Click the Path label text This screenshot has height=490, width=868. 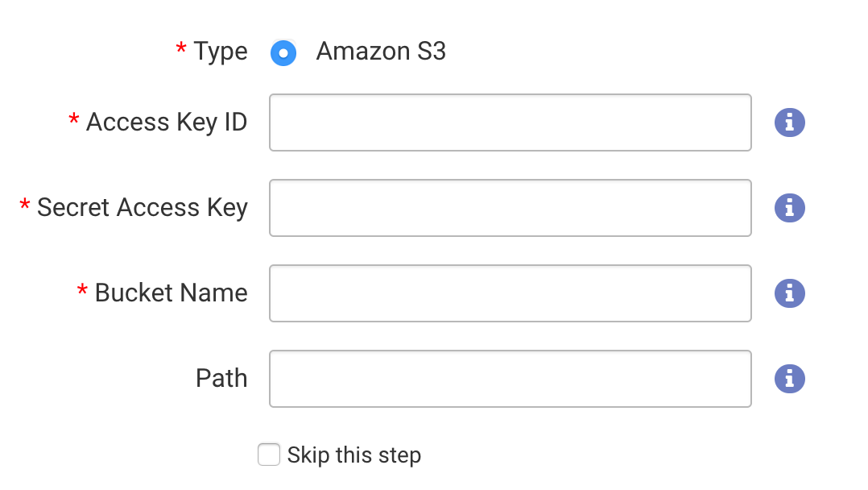tap(221, 379)
